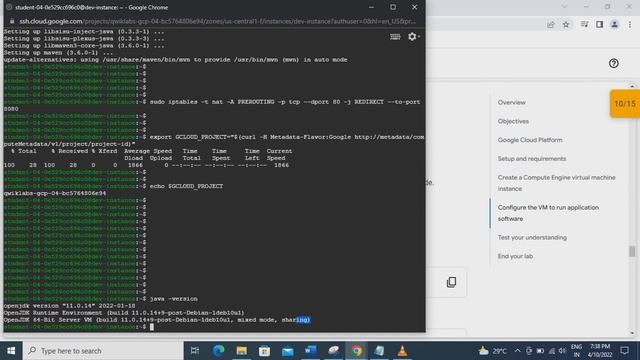Open the ENG IN language indicator
Screen dimensions: 640x360
tap(576, 351)
